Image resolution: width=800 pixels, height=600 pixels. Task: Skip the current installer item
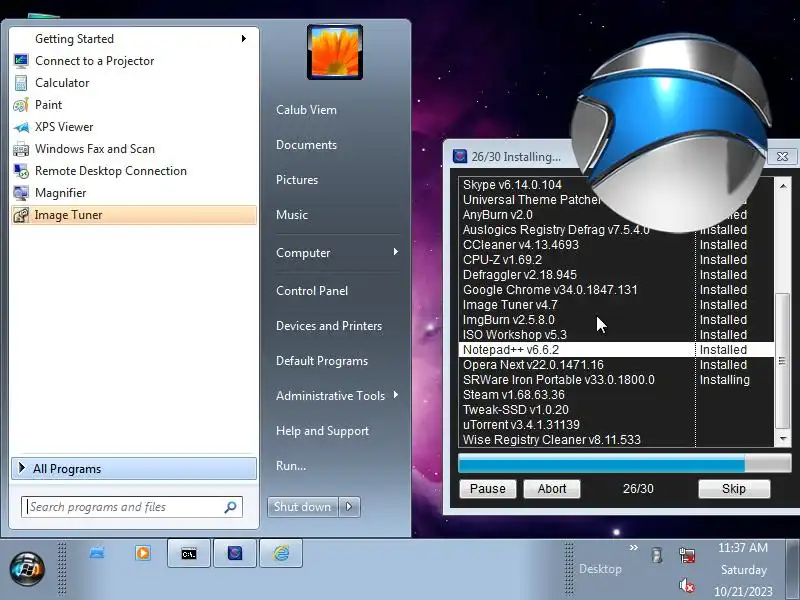click(734, 489)
